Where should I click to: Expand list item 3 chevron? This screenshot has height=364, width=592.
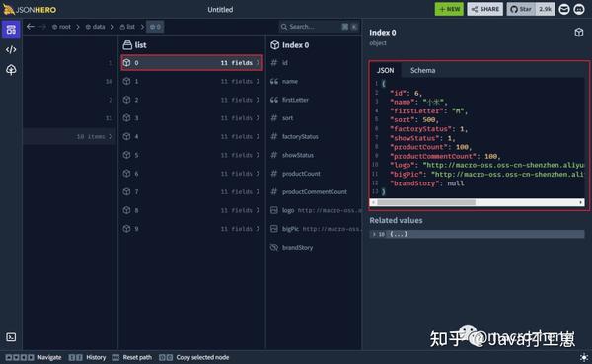259,118
